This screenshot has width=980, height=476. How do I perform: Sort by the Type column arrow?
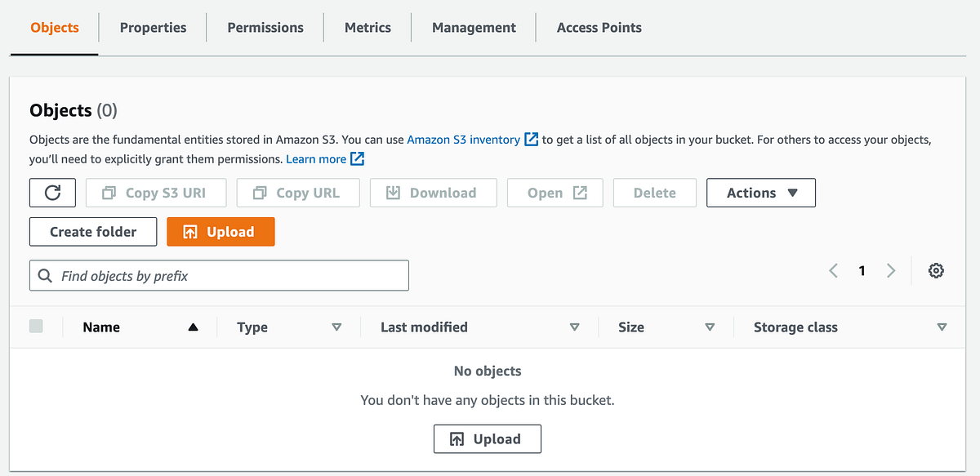336,327
